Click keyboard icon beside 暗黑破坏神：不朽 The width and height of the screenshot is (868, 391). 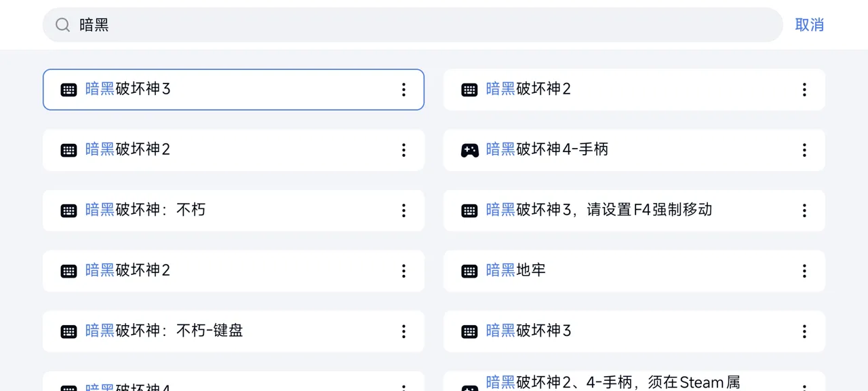69,210
